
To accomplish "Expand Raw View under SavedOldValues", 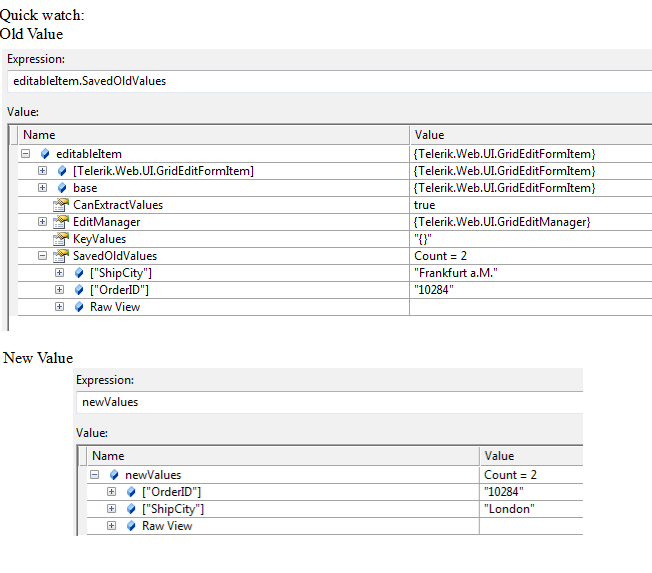I will (59, 307).
